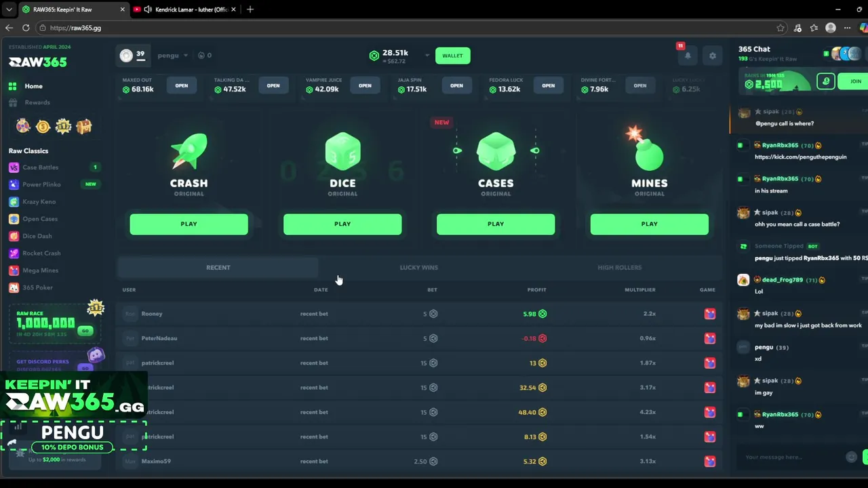Open the Fedora Luck case
This screenshot has width=868, height=488.
[548, 85]
